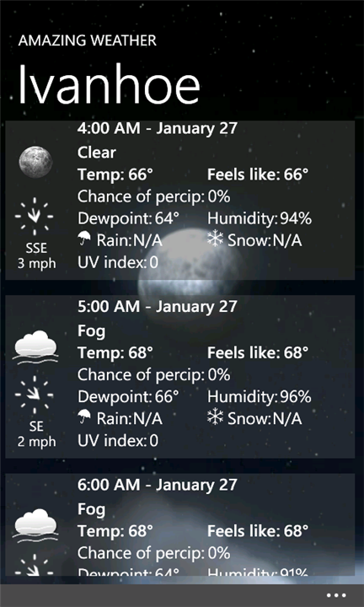Select the 5:00 AM - January 27 heading
364x607 pixels.
(x=157, y=306)
